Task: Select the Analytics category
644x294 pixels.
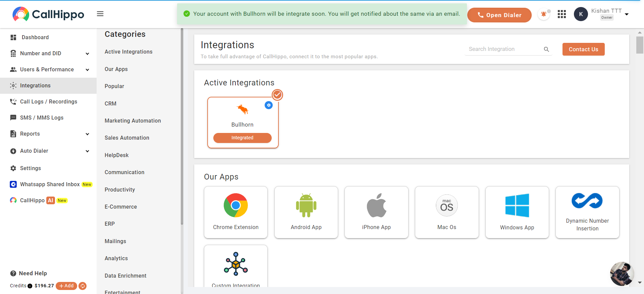Action: 116,259
